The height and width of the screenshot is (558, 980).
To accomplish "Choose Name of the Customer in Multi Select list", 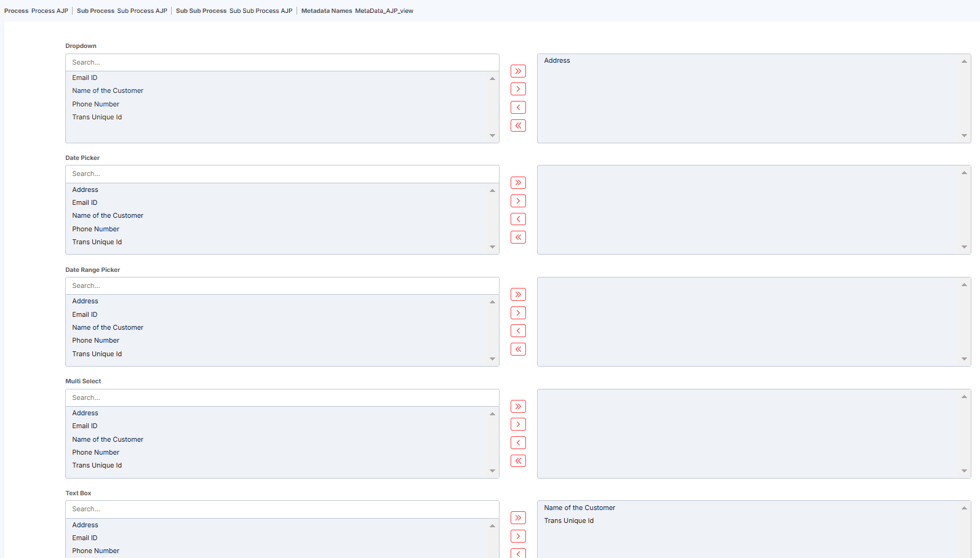I will click(108, 440).
